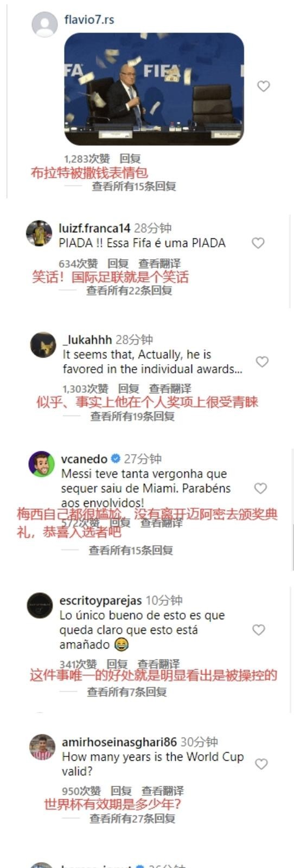This screenshot has width=294, height=868.
Task: Expand the 7 replies under escritoyparejas
Action: pos(126,692)
